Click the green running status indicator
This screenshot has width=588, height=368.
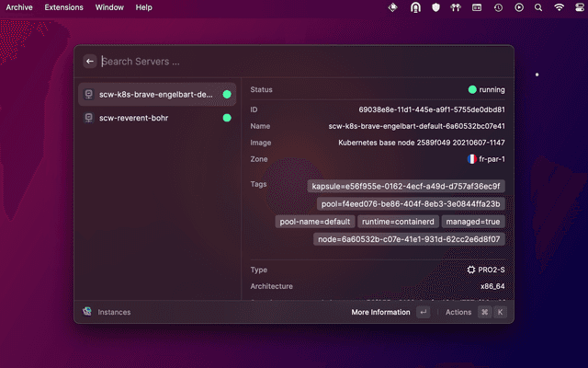tap(472, 89)
